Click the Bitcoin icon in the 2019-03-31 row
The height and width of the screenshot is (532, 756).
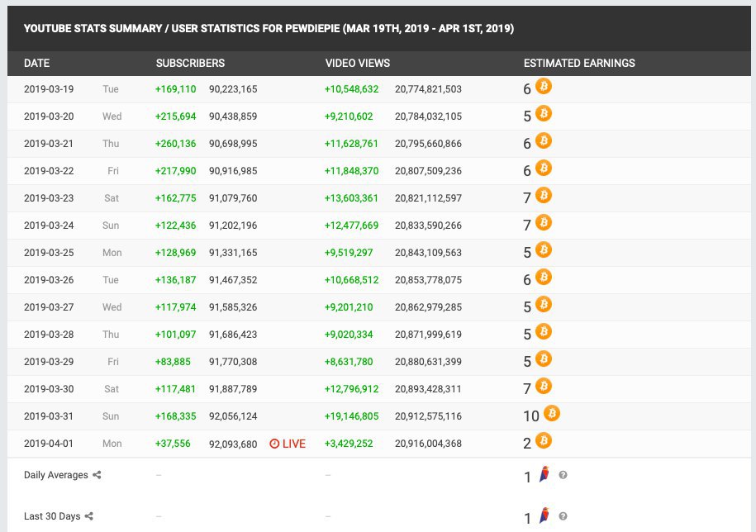coord(552,413)
